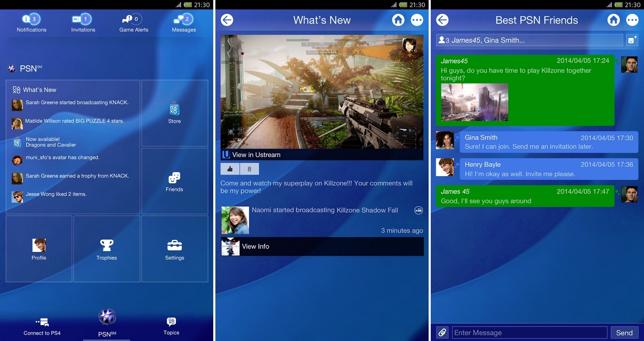644x341 pixels.
Task: Go back from Best PSN Friends screen
Action: click(442, 20)
